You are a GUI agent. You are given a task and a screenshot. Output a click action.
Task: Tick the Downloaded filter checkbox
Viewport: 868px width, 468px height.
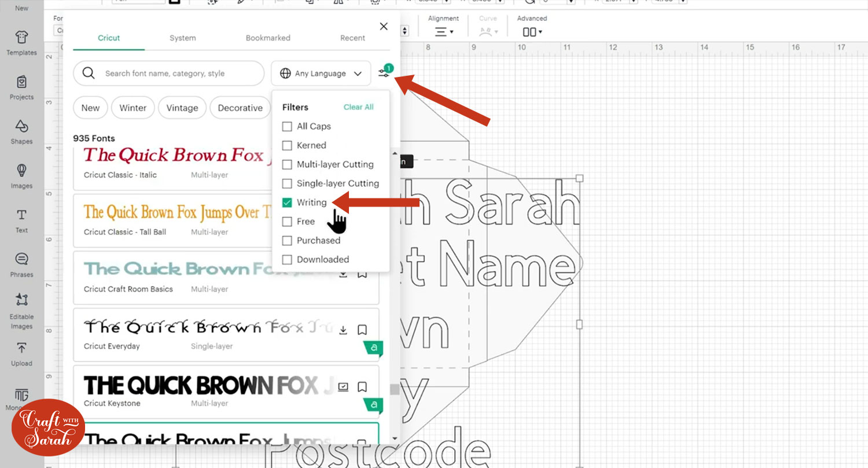(x=287, y=260)
